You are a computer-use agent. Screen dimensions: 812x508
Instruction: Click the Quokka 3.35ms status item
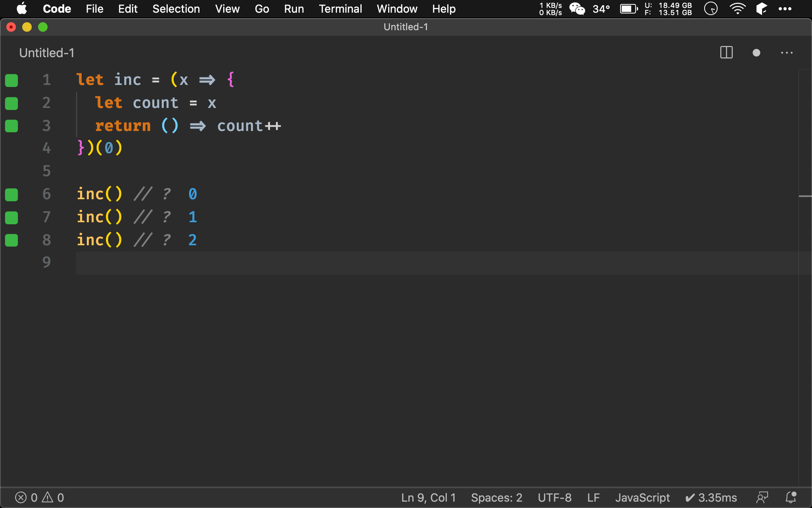pos(711,498)
